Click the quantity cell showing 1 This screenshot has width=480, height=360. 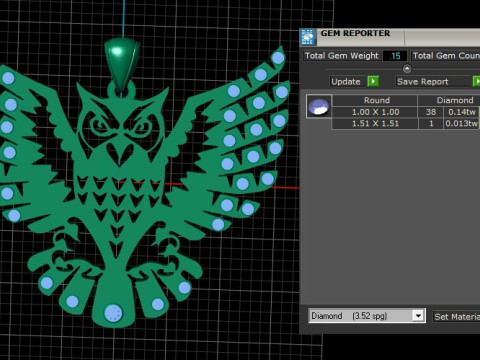click(x=431, y=124)
